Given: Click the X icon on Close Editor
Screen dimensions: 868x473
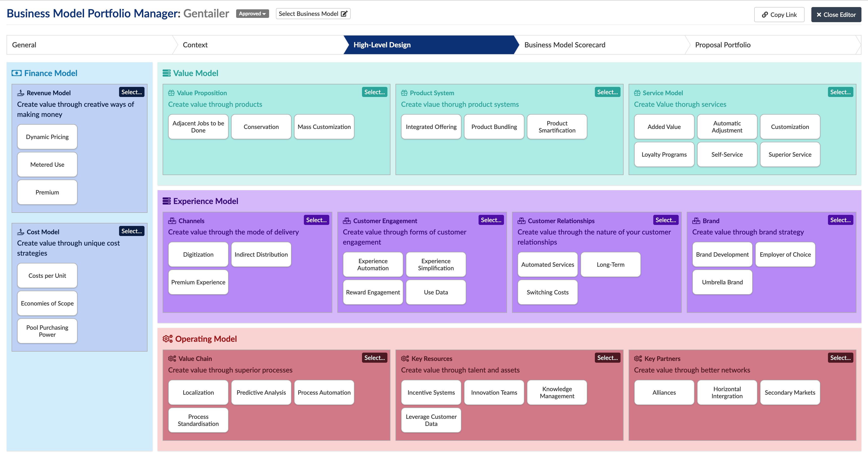Looking at the screenshot, I should (819, 15).
